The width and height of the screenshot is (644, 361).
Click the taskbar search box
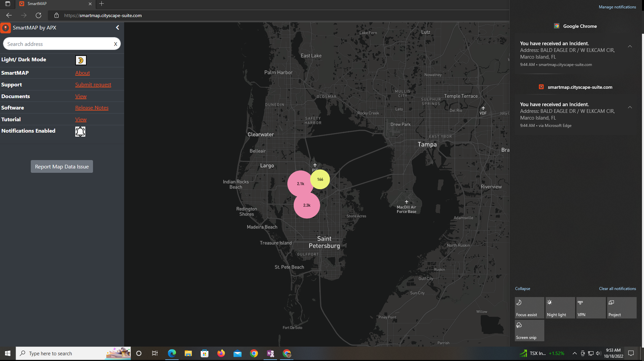click(73, 353)
